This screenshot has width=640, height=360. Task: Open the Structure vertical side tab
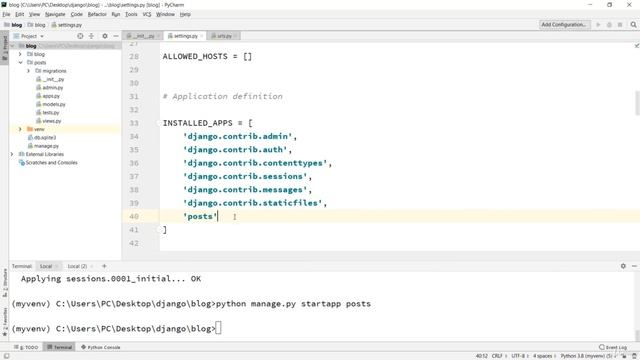[4, 282]
